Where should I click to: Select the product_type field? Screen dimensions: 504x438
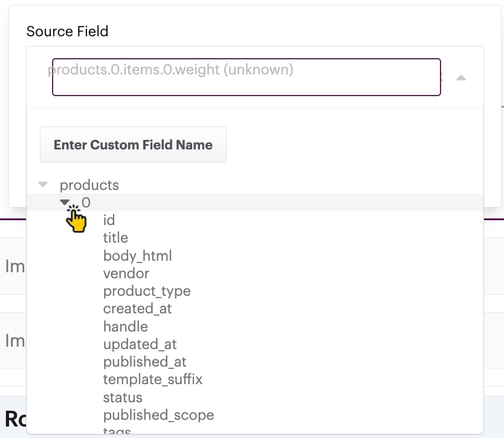[147, 291]
